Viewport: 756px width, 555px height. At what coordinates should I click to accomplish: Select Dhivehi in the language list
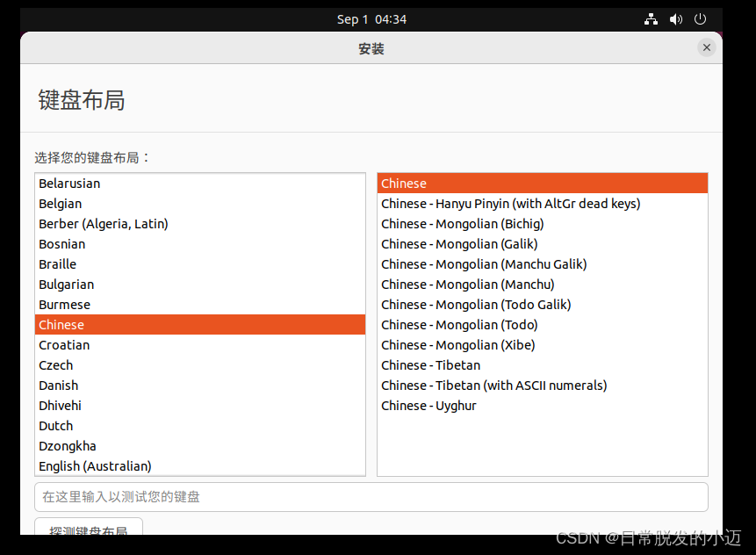tap(200, 406)
